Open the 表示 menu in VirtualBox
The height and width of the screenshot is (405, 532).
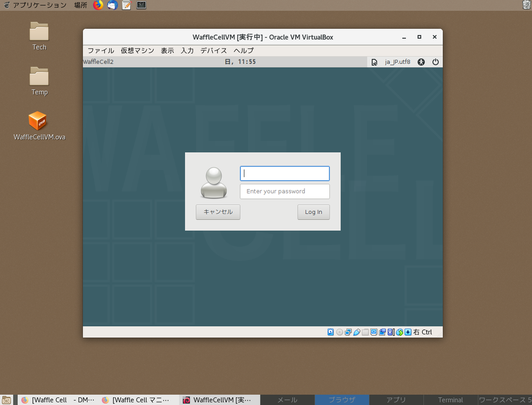[x=167, y=51]
